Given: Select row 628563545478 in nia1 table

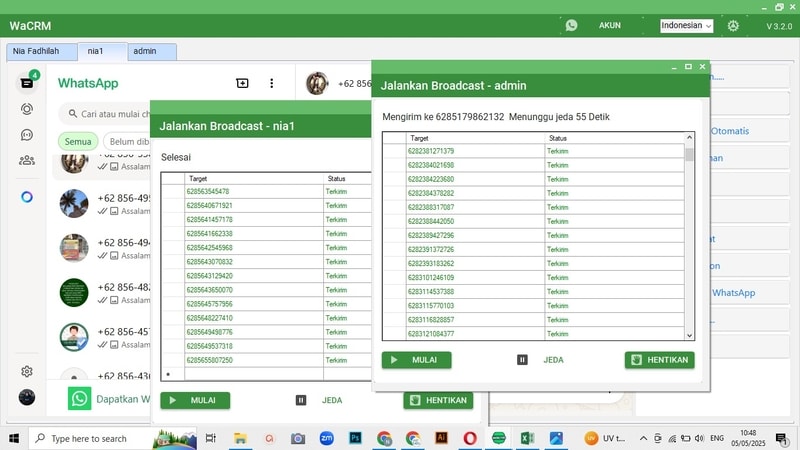Looking at the screenshot, I should pyautogui.click(x=266, y=191).
